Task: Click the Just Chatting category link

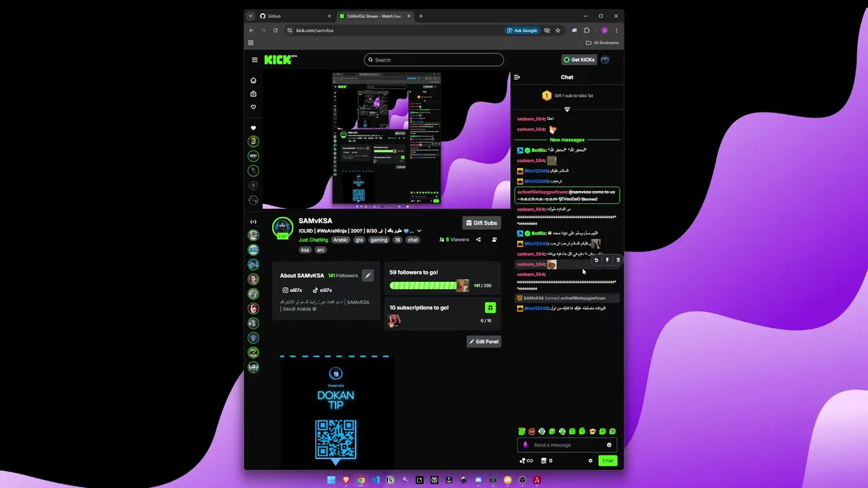Action: click(313, 240)
